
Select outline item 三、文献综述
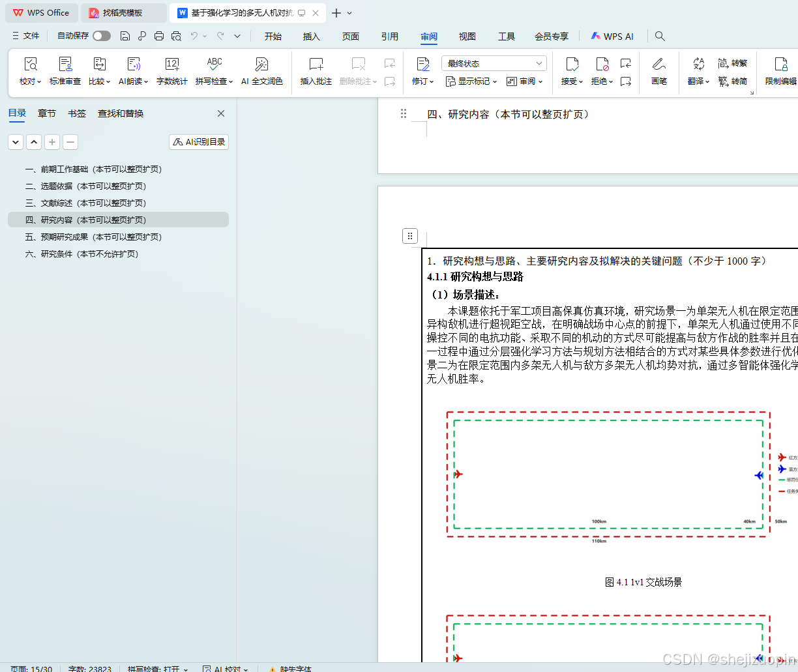point(118,203)
